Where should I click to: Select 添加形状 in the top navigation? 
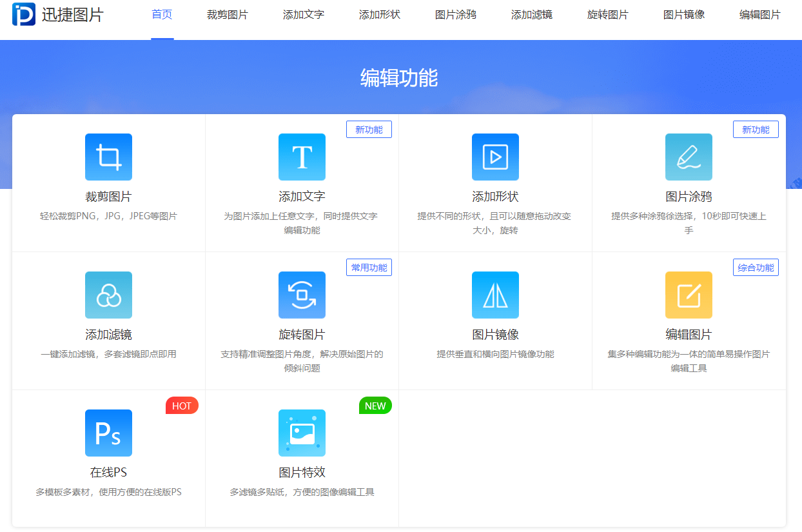pos(380,14)
